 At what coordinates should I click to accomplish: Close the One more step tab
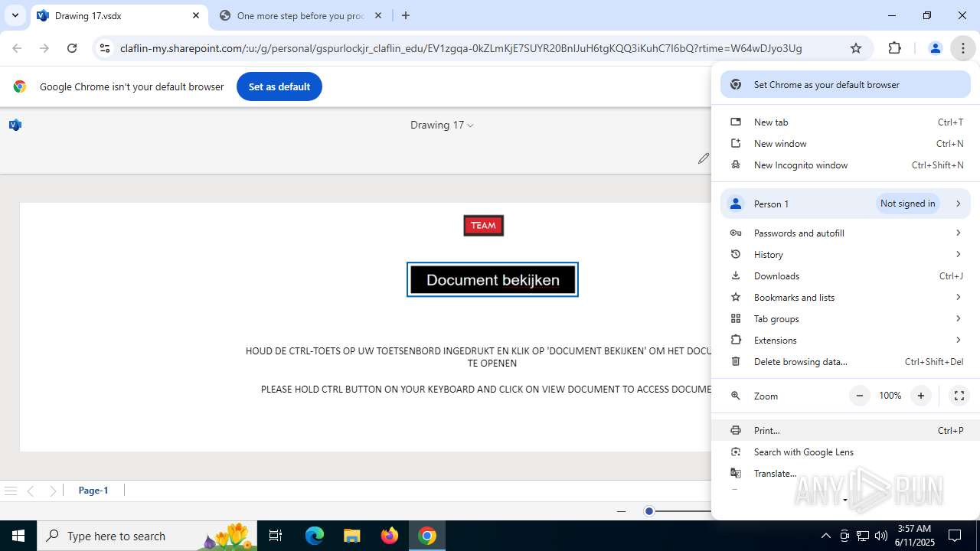coord(378,15)
